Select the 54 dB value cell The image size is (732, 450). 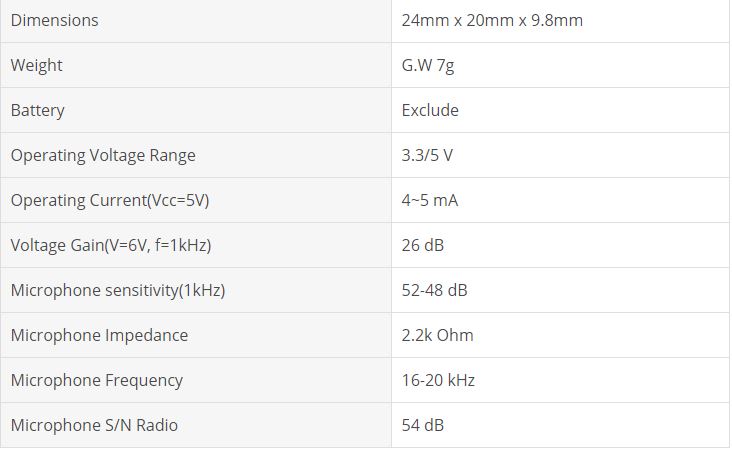(423, 425)
